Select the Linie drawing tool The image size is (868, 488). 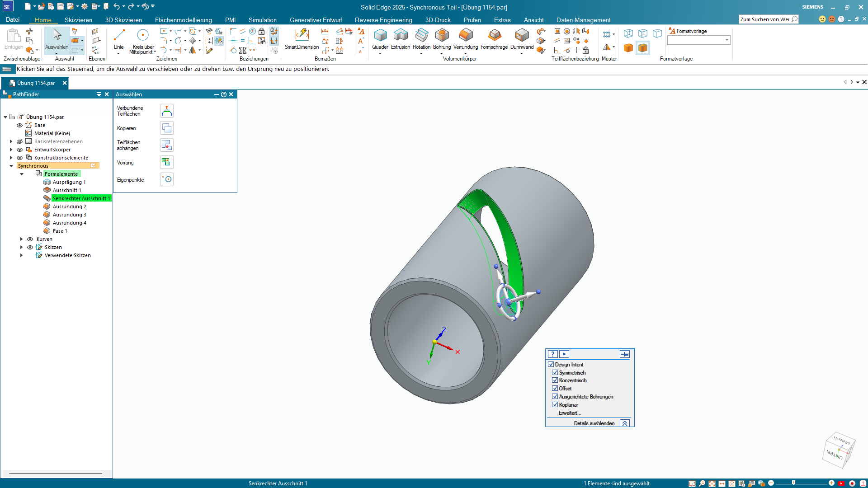pos(119,35)
